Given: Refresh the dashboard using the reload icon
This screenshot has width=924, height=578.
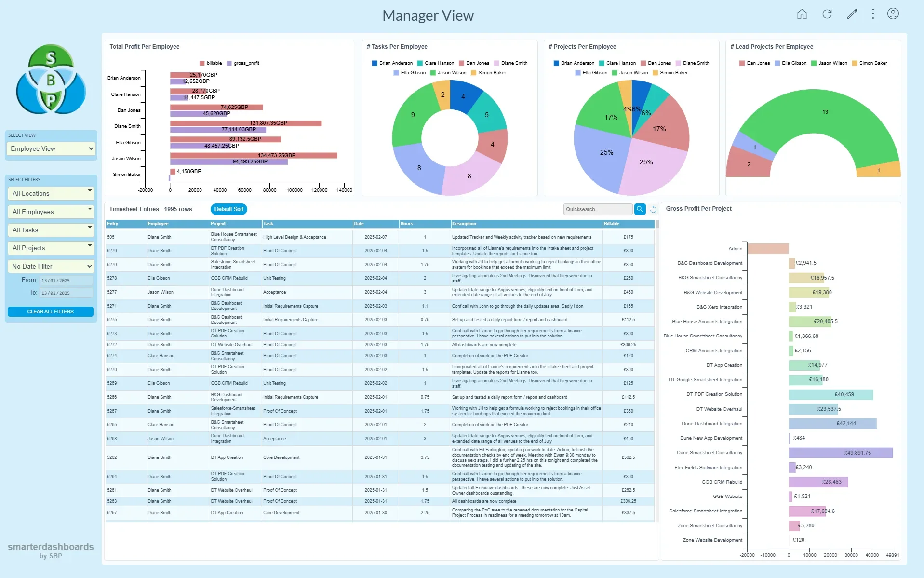Looking at the screenshot, I should coord(827,14).
